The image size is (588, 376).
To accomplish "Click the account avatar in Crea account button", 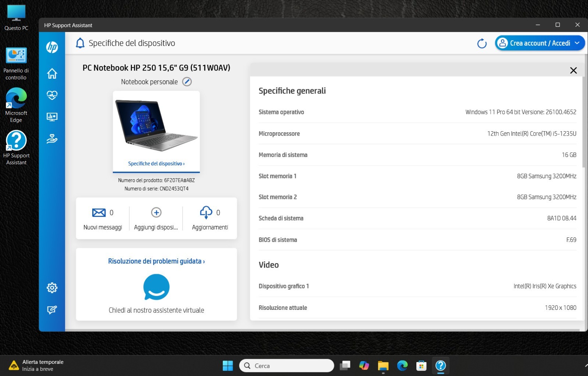I will coord(502,43).
